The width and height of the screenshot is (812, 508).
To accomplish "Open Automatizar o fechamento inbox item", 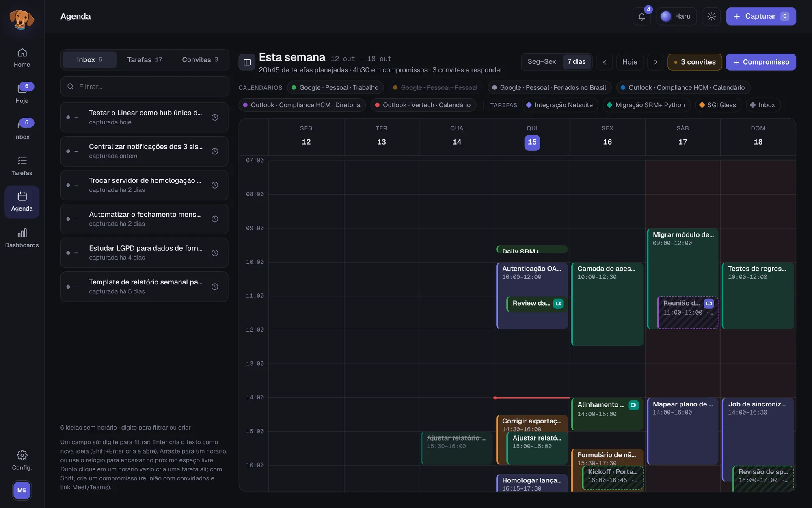I will pyautogui.click(x=145, y=219).
